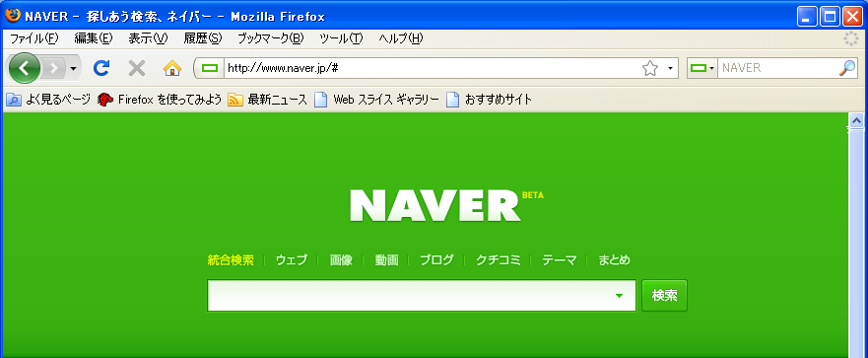Viewport: 868px width, 358px height.
Task: Reload the current page
Action: pyautogui.click(x=101, y=68)
